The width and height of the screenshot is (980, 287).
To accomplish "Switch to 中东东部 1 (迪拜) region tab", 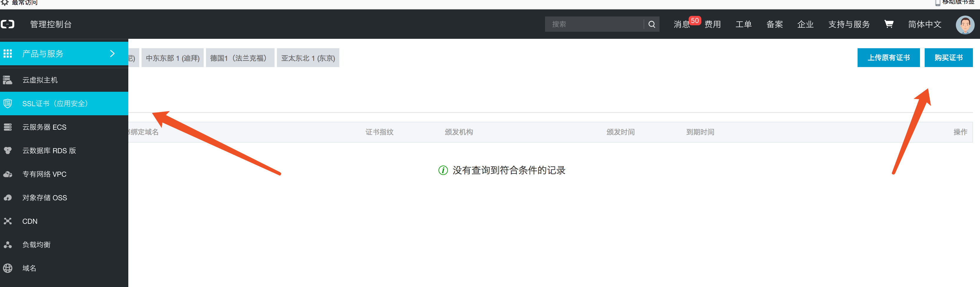I will pyautogui.click(x=173, y=58).
